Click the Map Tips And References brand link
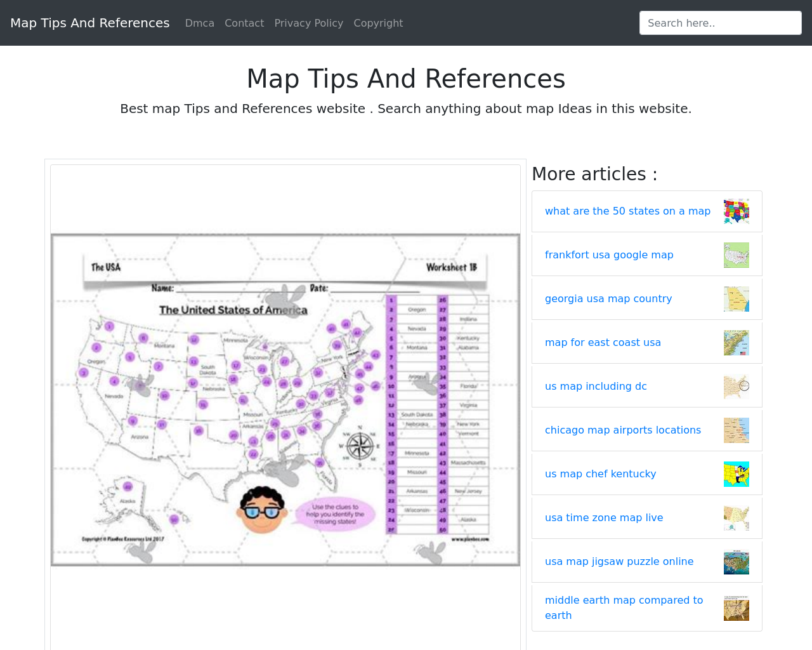812x650 pixels. coord(90,23)
